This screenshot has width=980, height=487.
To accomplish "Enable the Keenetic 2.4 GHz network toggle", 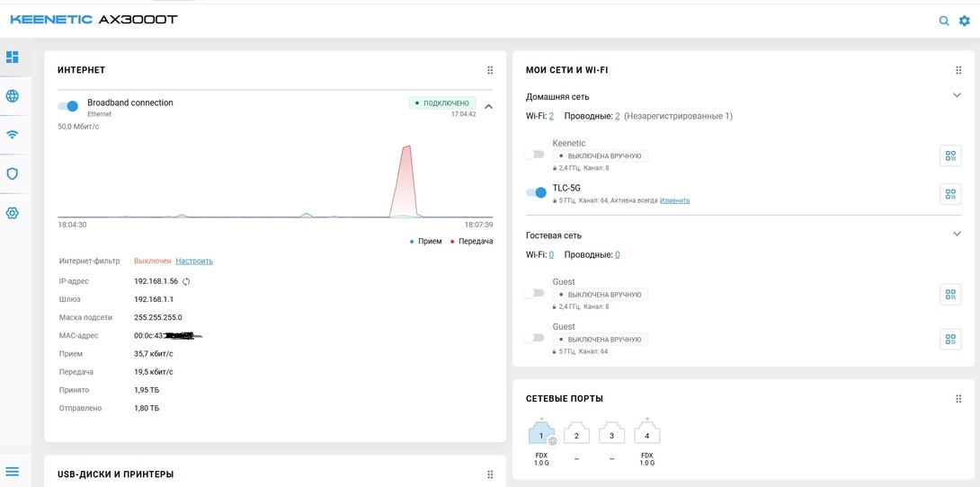I will (x=535, y=154).
